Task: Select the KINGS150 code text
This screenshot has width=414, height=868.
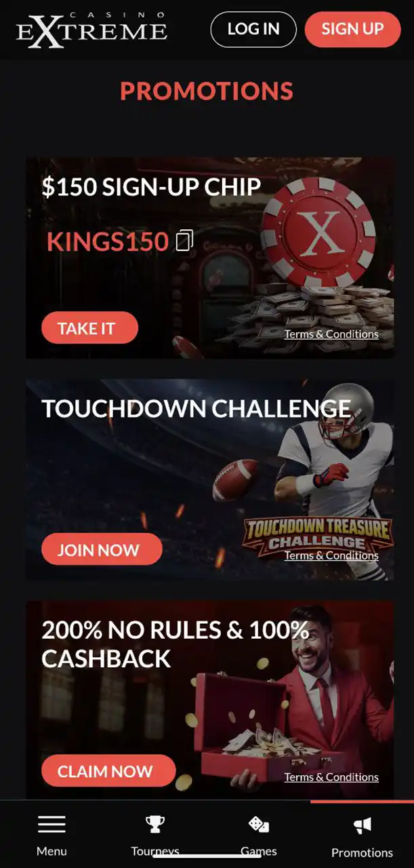Action: click(108, 241)
